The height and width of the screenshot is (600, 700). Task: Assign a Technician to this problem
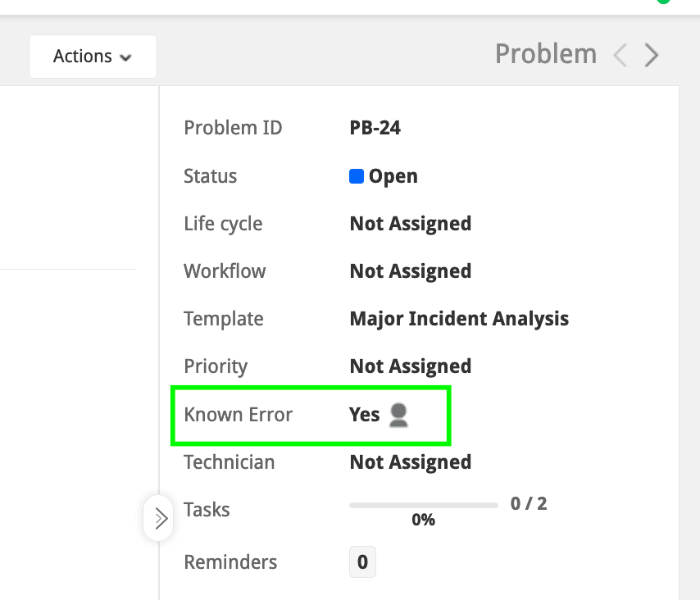(x=410, y=462)
